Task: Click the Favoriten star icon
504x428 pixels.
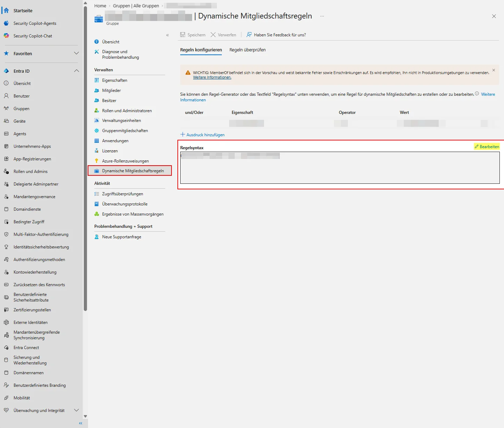Action: tap(6, 53)
